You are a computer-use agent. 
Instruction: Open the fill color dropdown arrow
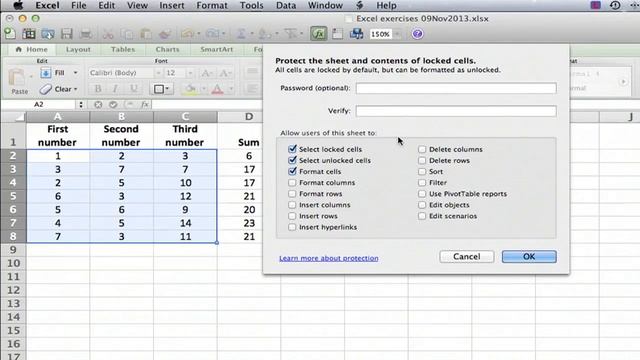204,89
